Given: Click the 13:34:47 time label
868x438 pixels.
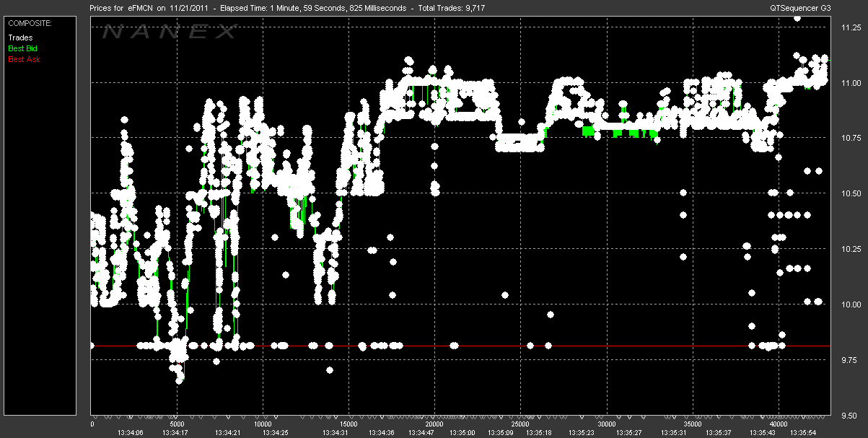Looking at the screenshot, I should (x=421, y=433).
